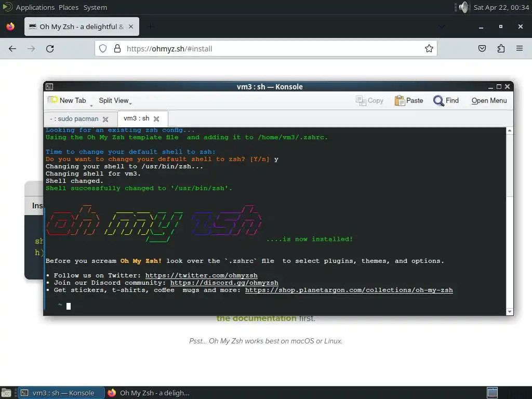Select the Oh My Zsh browser tab
The height and width of the screenshot is (399, 532).
click(x=82, y=26)
